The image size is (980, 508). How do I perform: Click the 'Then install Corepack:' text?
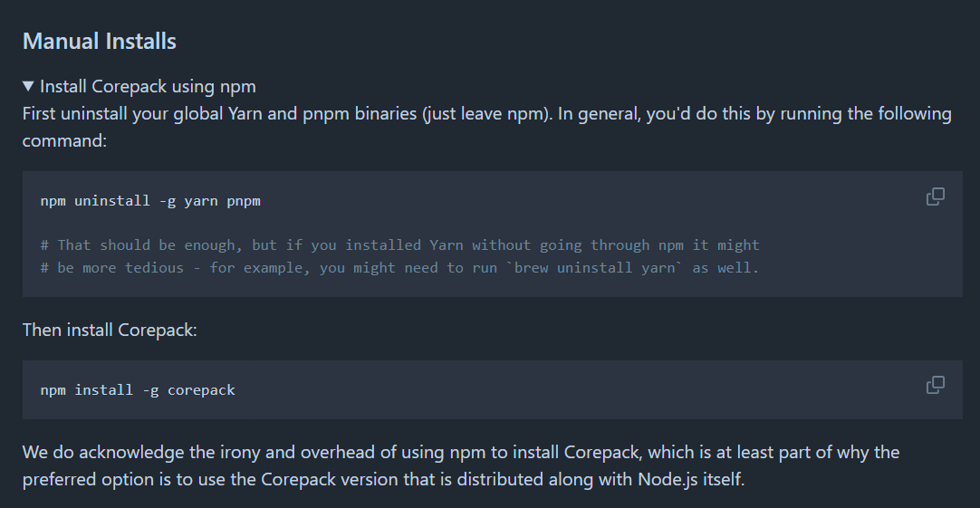(110, 330)
